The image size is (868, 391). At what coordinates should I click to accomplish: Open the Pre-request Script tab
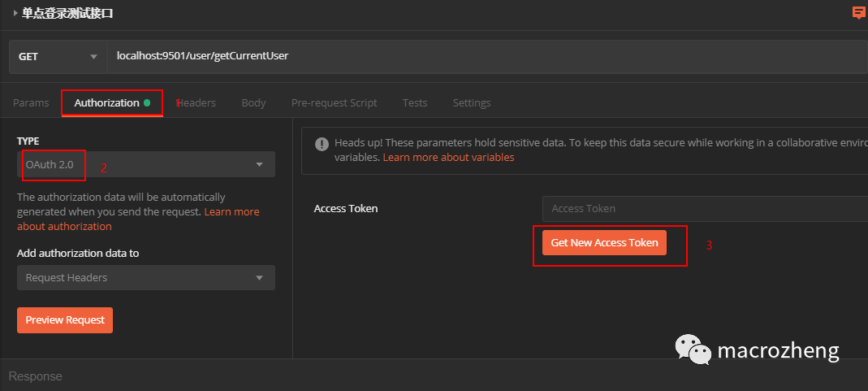(x=334, y=103)
